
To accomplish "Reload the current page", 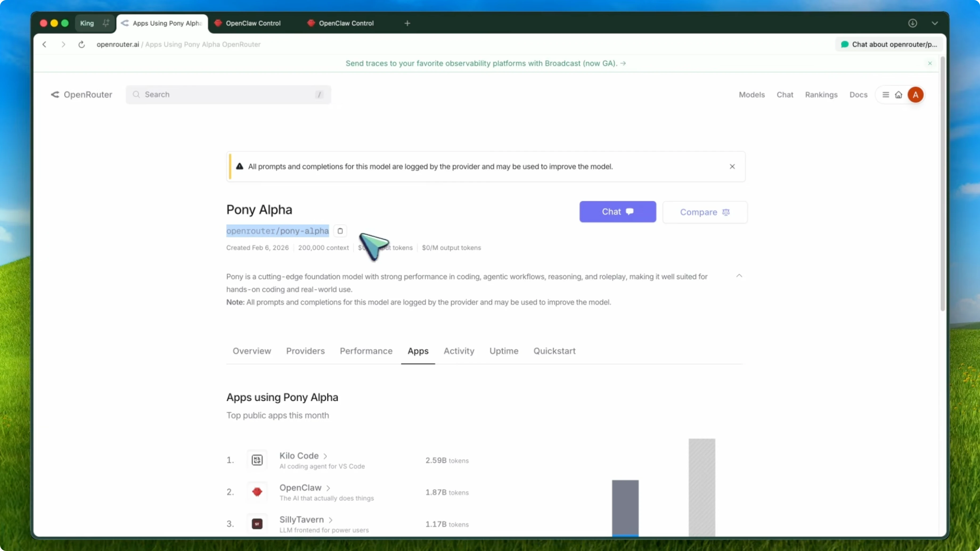I will click(x=81, y=44).
